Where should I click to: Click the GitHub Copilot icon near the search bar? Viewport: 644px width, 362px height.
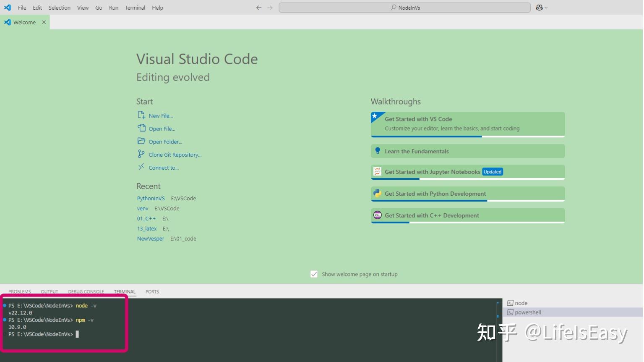pyautogui.click(x=539, y=7)
